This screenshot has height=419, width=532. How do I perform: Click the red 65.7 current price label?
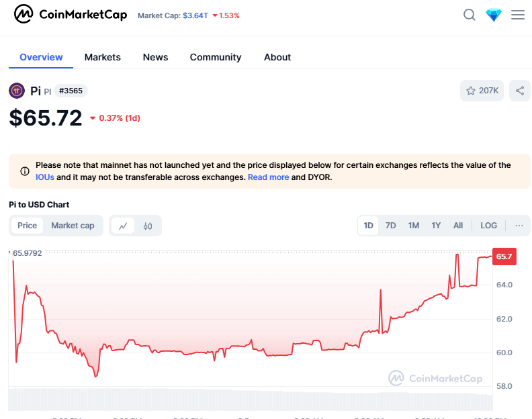pyautogui.click(x=504, y=257)
